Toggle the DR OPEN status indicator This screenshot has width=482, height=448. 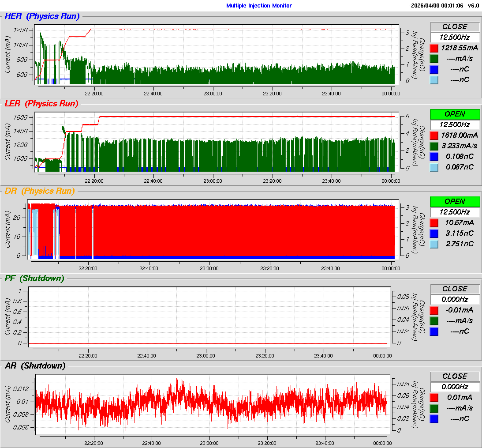pos(455,201)
